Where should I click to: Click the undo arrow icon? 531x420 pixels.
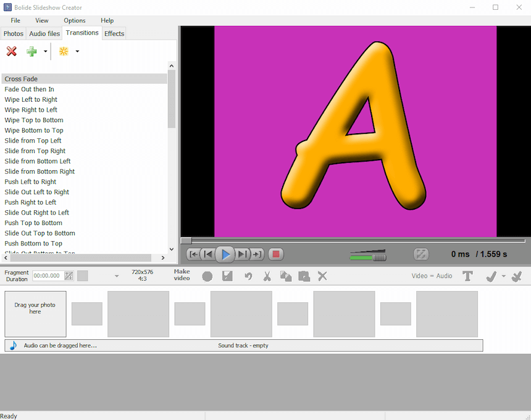[248, 276]
